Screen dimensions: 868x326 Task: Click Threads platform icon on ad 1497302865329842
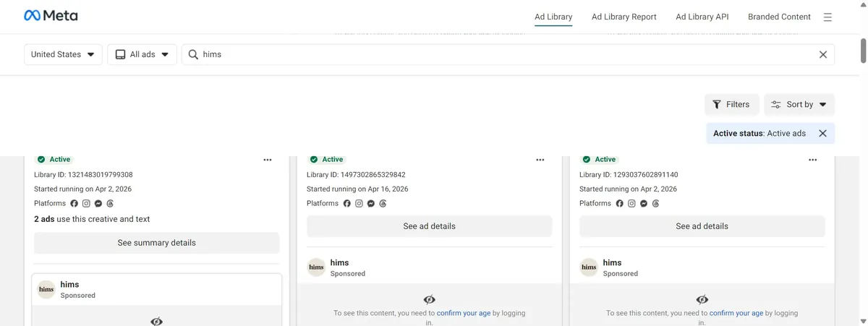click(x=383, y=204)
